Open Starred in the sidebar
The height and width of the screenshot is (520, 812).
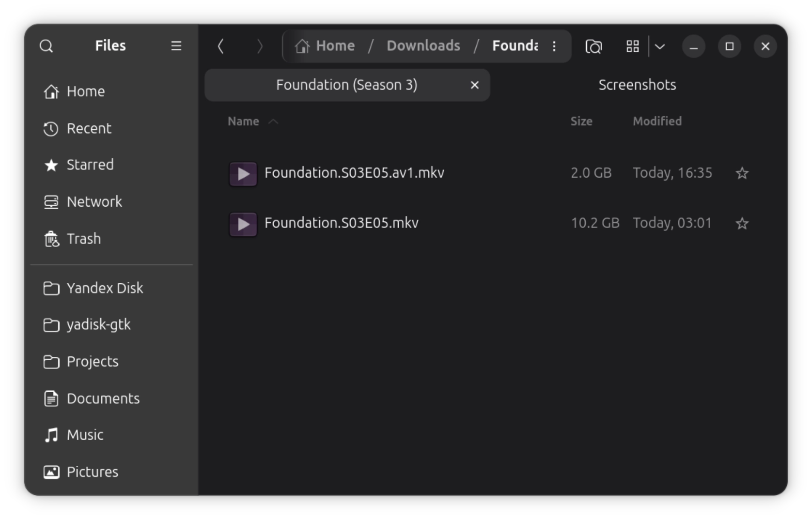pyautogui.click(x=111, y=165)
